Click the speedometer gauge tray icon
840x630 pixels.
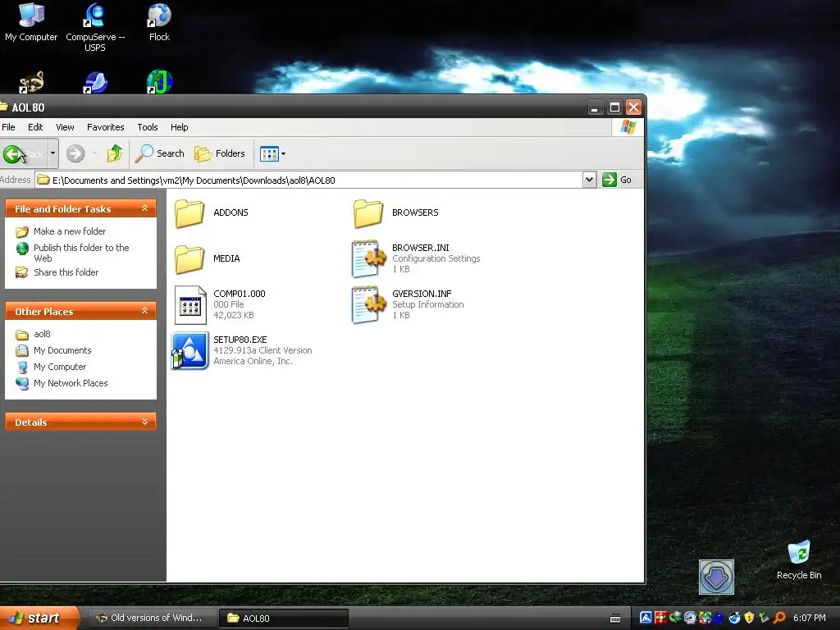tap(690, 618)
